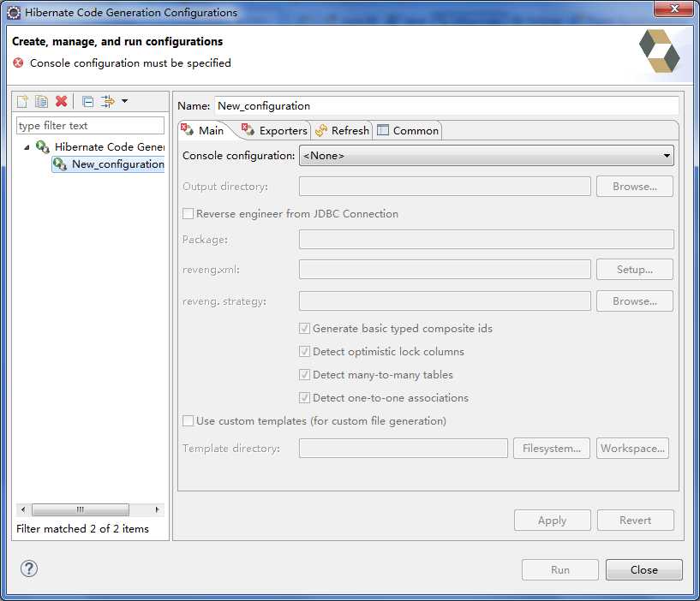Click the Package text field

coord(486,240)
